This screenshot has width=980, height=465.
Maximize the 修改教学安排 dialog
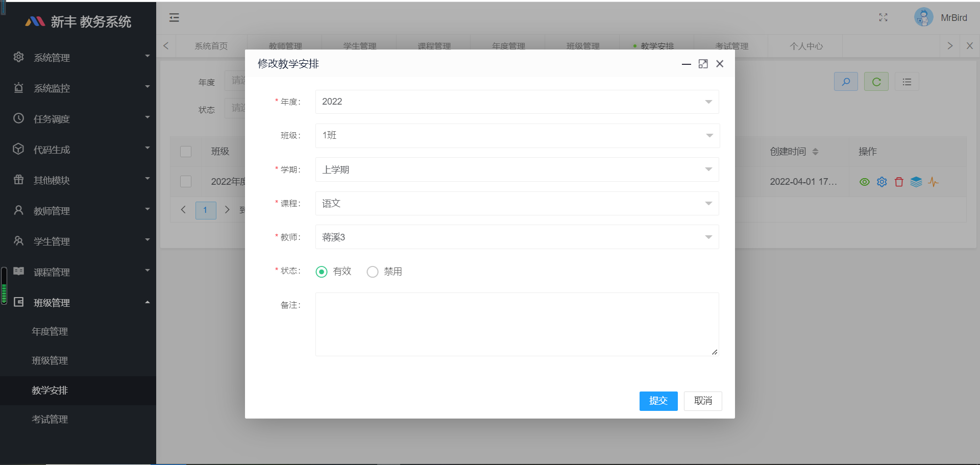point(703,64)
